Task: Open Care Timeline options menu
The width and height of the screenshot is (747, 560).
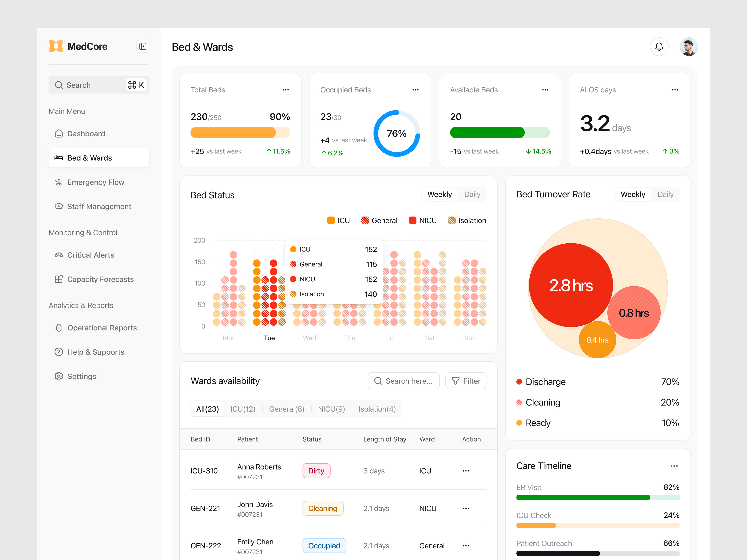Action: point(674,466)
